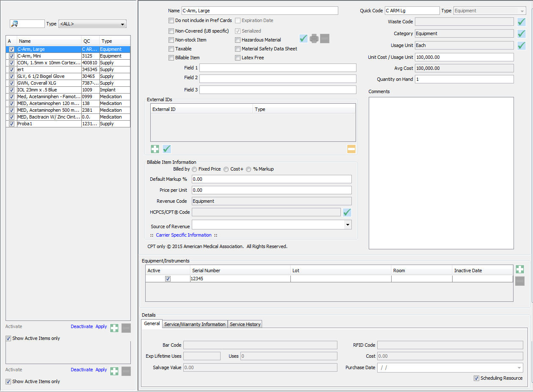Open the Type <ALL> filter dropdown
533x392 pixels.
tap(92, 24)
